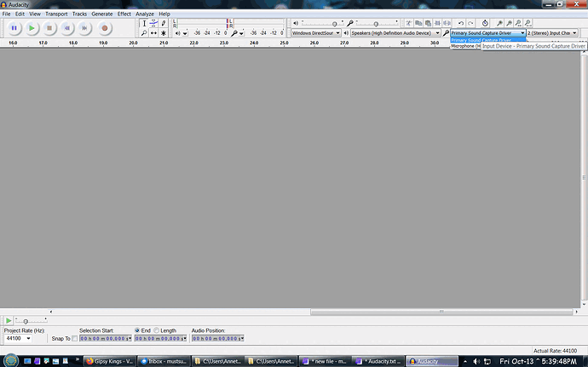This screenshot has height=367, width=588.
Task: Skip to start of the project
Action: pyautogui.click(x=66, y=28)
